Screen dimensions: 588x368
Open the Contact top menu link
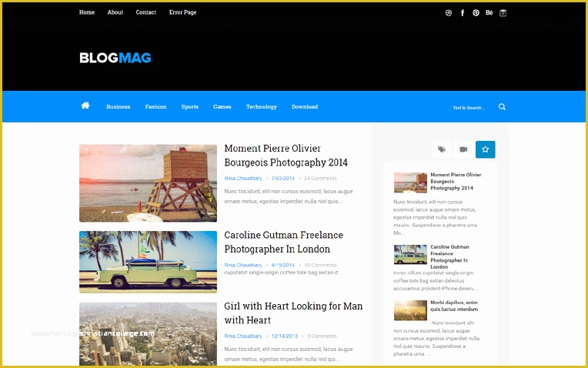point(146,12)
